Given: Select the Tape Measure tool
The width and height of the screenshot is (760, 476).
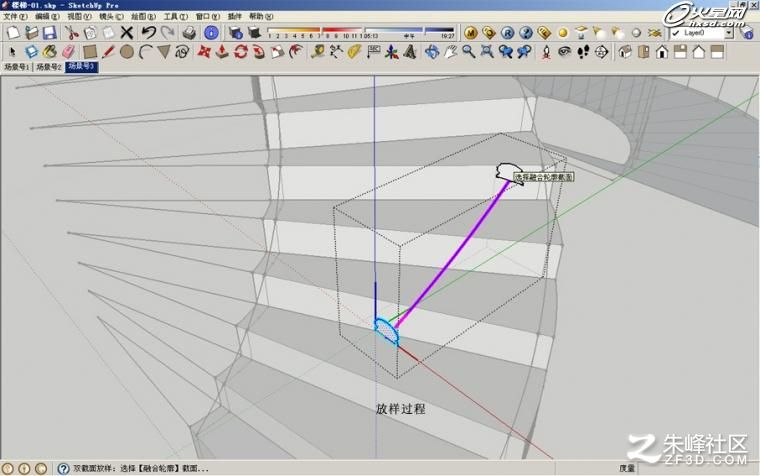Looking at the screenshot, I should click(317, 51).
